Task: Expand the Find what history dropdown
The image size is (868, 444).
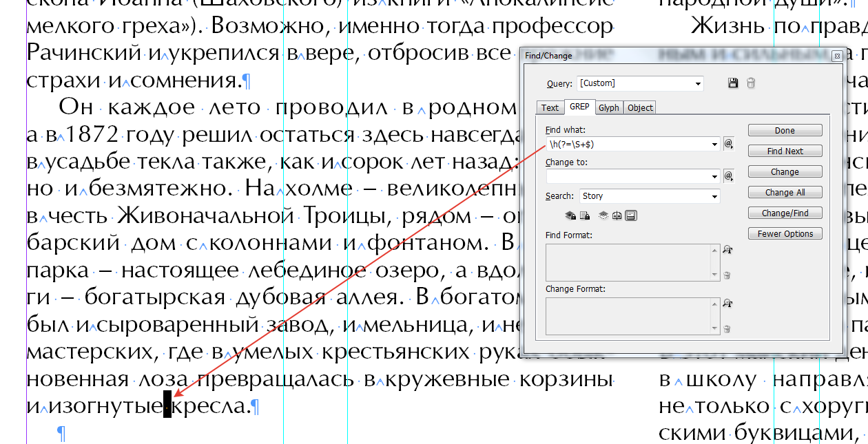Action: (714, 143)
